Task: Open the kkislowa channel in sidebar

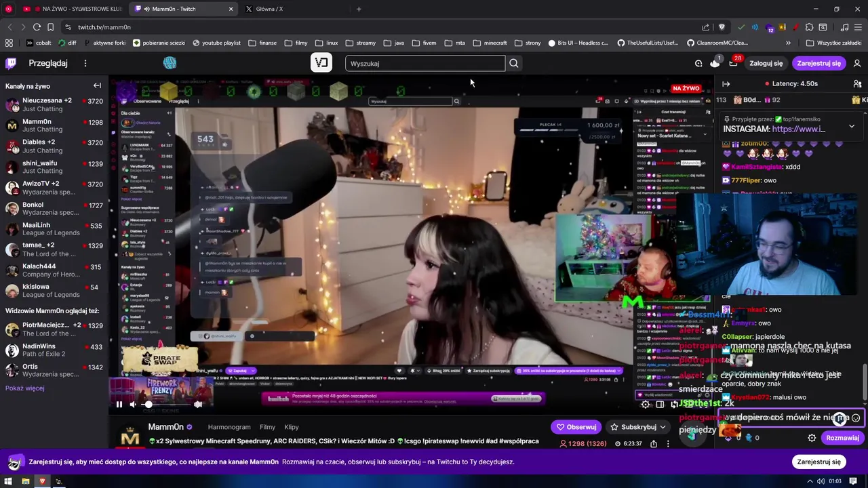Action: pos(54,291)
